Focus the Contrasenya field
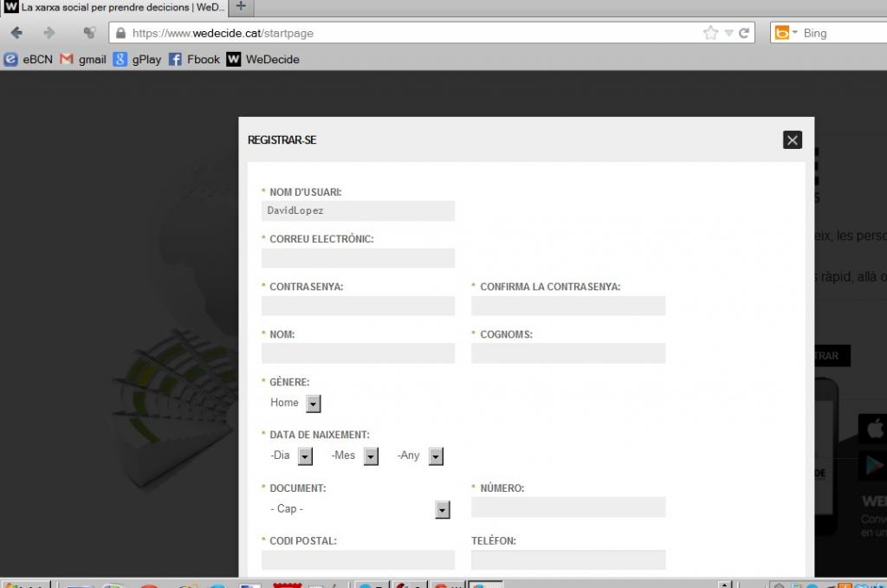887x588 pixels. [358, 306]
